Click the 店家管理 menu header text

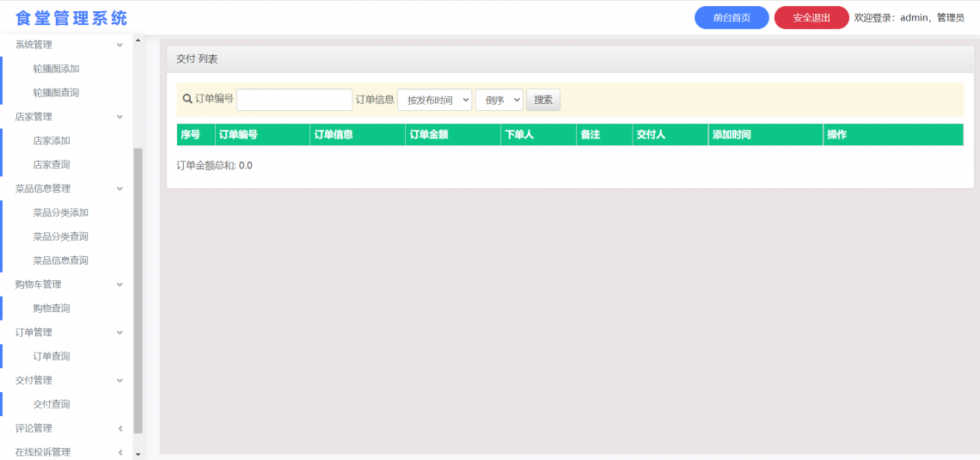tap(34, 117)
